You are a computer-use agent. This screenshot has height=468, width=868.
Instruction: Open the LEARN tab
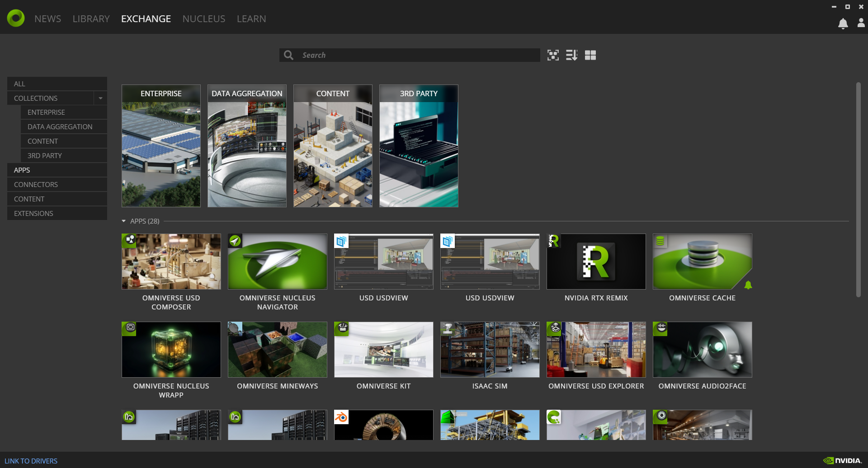251,19
